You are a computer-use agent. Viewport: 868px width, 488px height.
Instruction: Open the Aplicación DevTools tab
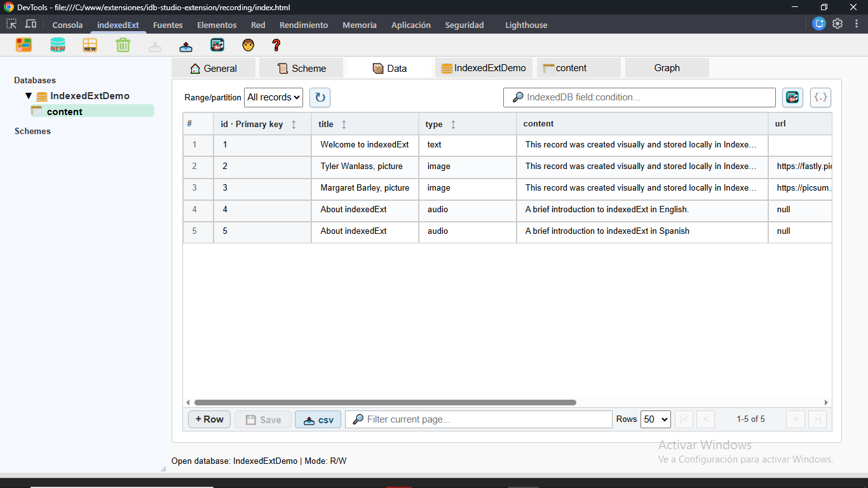(x=411, y=25)
